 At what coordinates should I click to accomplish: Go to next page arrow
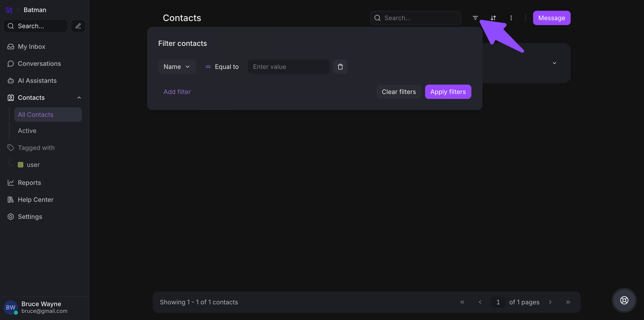550,302
